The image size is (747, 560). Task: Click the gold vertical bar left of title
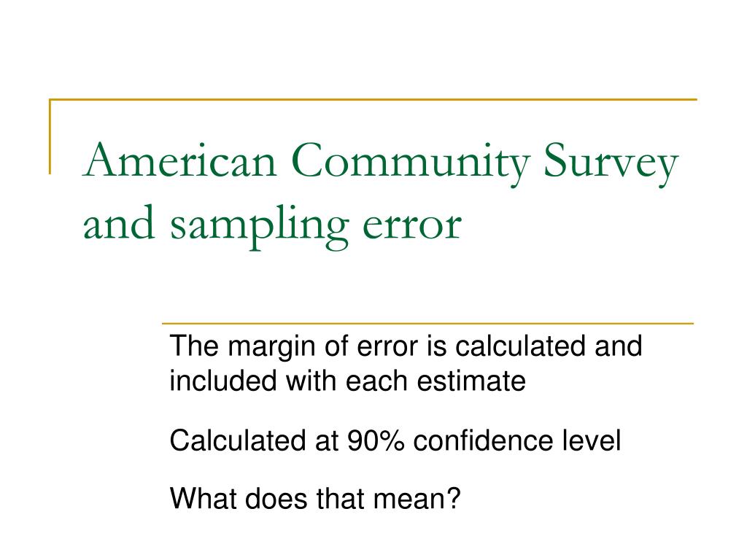pyautogui.click(x=50, y=136)
